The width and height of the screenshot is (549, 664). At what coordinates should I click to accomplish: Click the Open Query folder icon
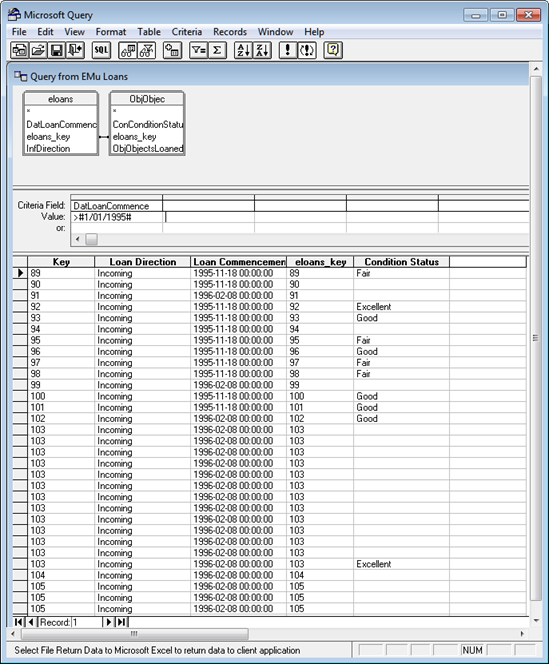(38, 50)
